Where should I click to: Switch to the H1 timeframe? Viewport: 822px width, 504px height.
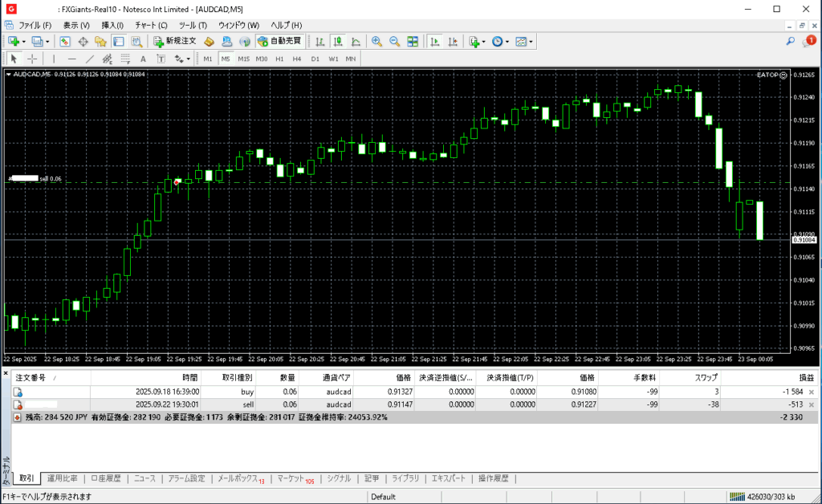point(279,59)
